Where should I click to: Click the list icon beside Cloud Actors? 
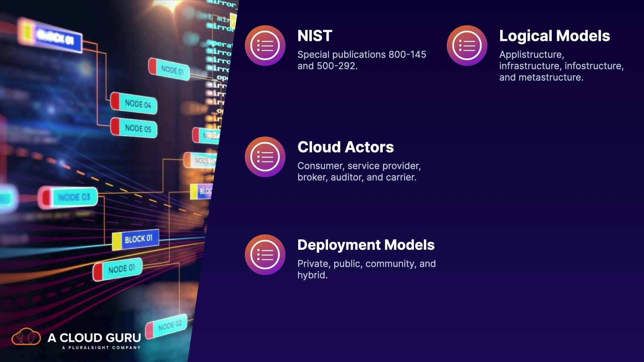coord(265,157)
